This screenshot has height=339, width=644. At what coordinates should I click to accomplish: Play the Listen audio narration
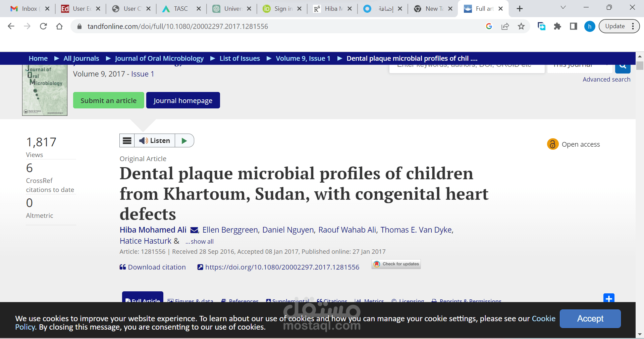coord(184,141)
